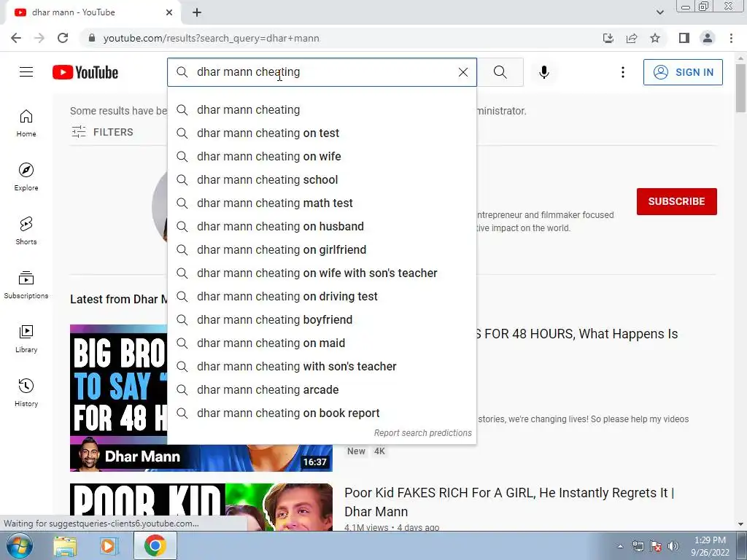Open Explore in the sidebar
Image resolution: width=747 pixels, height=560 pixels.
[26, 177]
